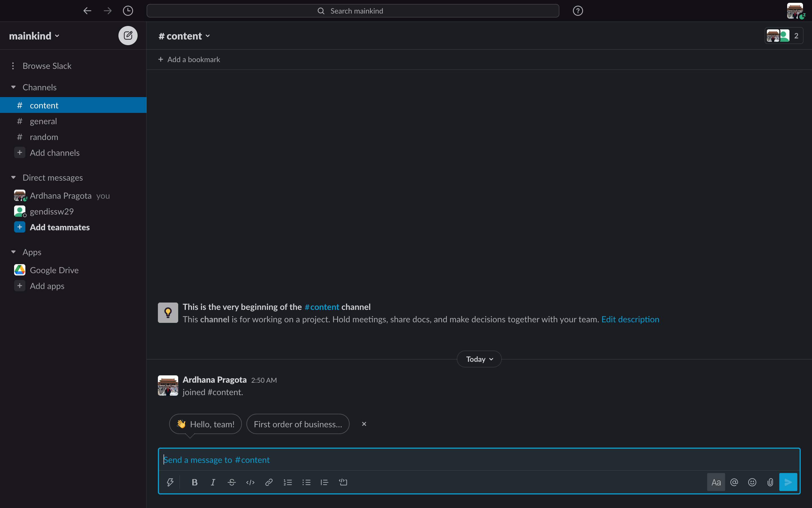Screen dimensions: 812x508
Task: Dismiss the suggested message prompts
Action: (x=364, y=424)
